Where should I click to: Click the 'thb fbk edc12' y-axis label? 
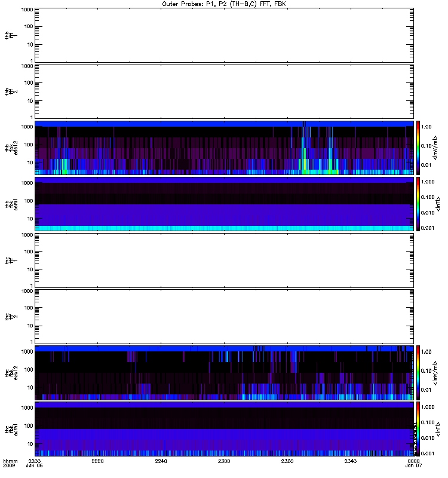coord(11,148)
